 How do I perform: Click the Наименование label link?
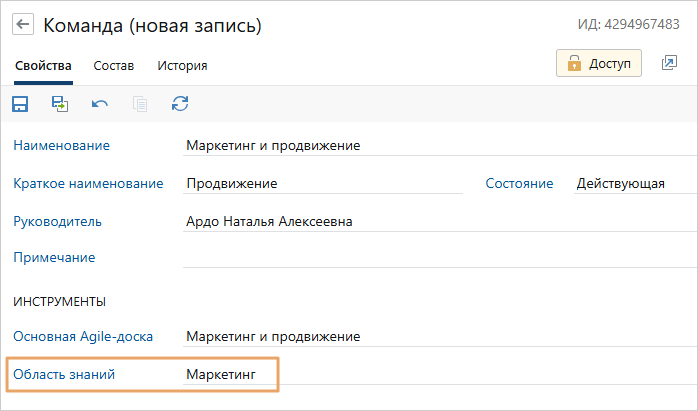(x=61, y=146)
